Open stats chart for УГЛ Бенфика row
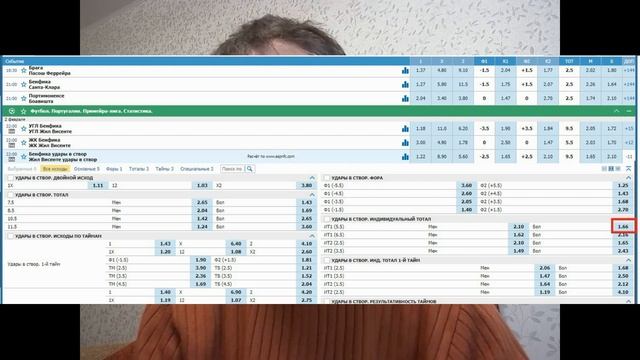This screenshot has height=360, width=640. pos(405,129)
